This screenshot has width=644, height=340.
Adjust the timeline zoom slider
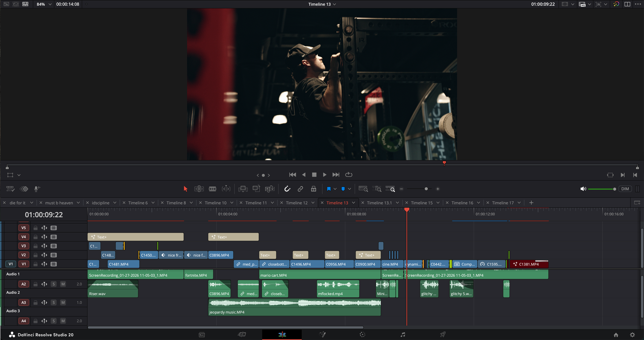coord(426,189)
